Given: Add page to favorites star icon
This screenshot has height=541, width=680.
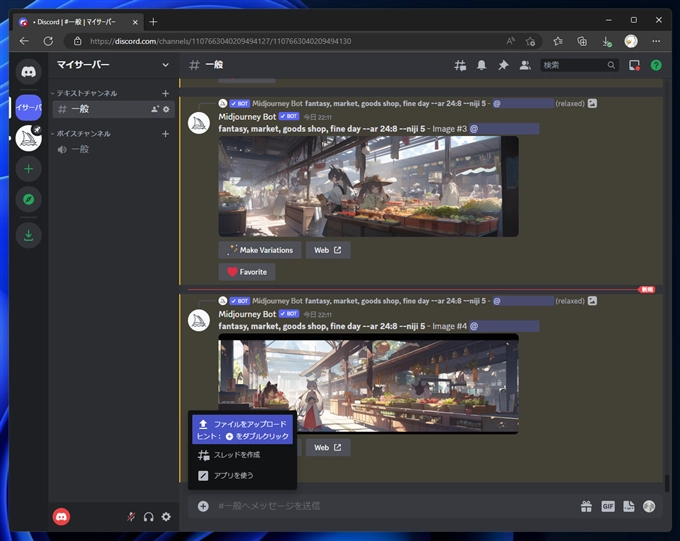Looking at the screenshot, I should click(530, 41).
